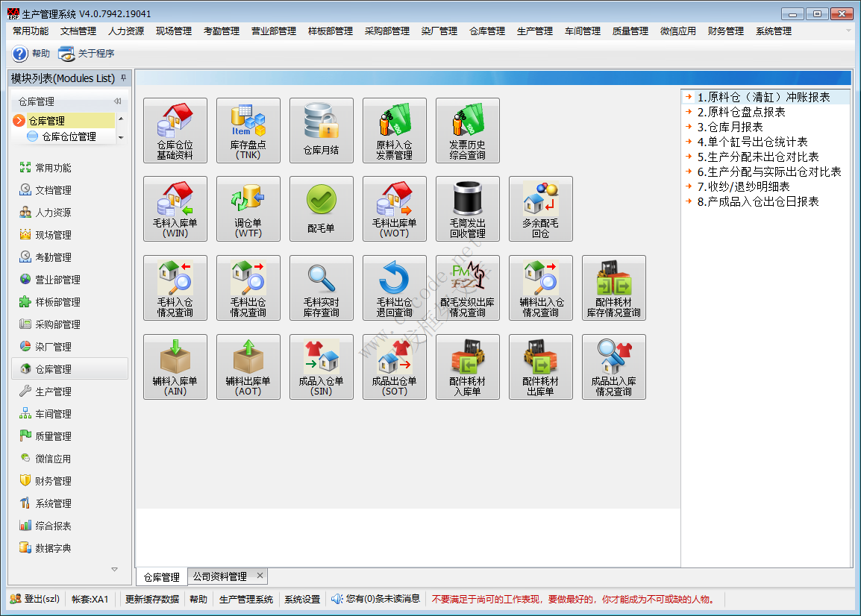Viewport: 861px width, 616px height.
Task: Open 毛料出库单(WOT) icon
Action: [x=394, y=209]
